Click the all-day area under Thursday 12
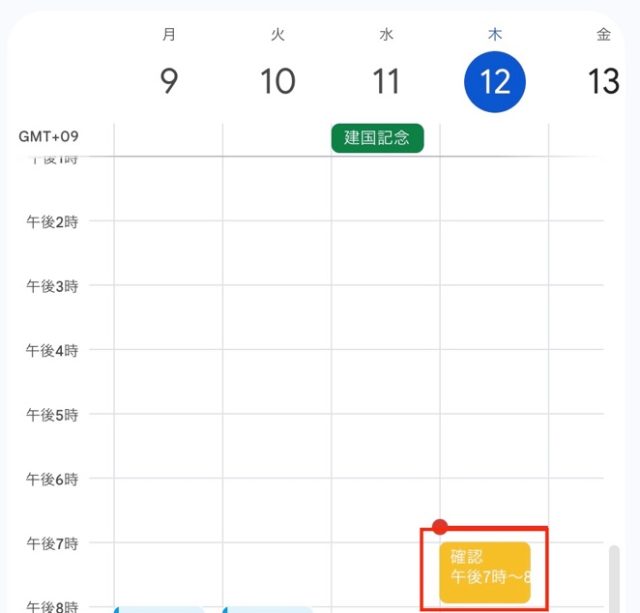Viewport: 640px width, 613px height. pyautogui.click(x=495, y=138)
